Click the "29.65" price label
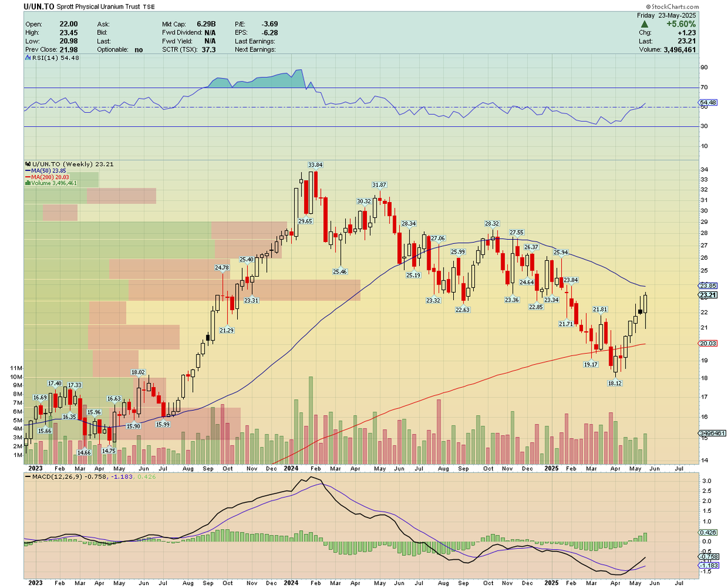 pyautogui.click(x=305, y=221)
